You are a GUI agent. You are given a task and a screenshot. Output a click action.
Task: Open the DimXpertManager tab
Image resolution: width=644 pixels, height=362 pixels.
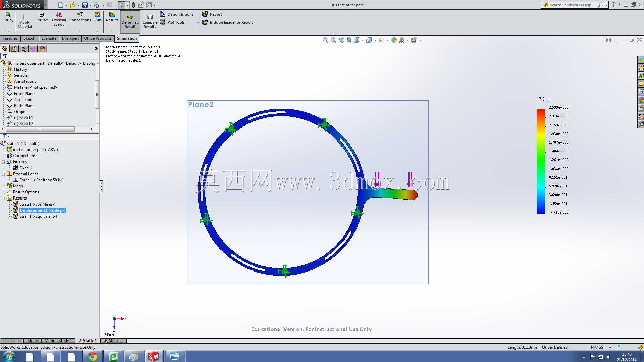tap(33, 49)
